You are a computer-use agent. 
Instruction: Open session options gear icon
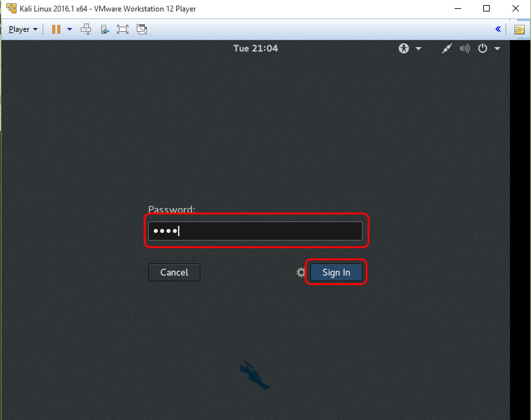pyautogui.click(x=301, y=272)
